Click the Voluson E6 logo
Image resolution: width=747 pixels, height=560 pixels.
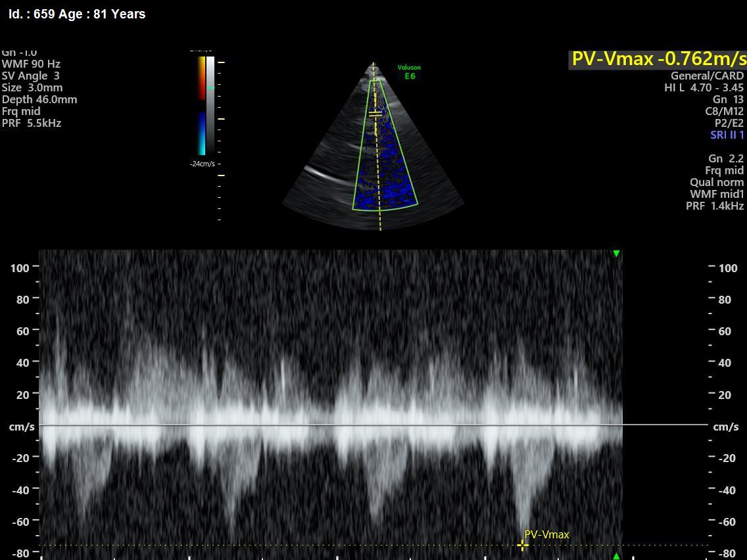tap(409, 72)
